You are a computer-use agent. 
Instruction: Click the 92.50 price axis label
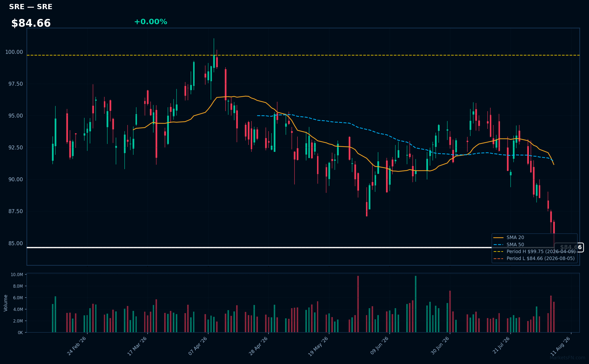click(16, 148)
